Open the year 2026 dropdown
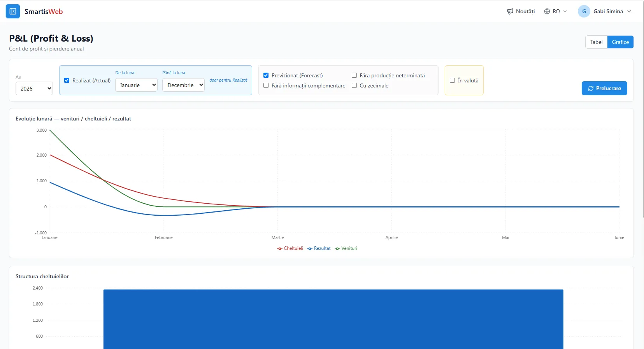 point(34,89)
